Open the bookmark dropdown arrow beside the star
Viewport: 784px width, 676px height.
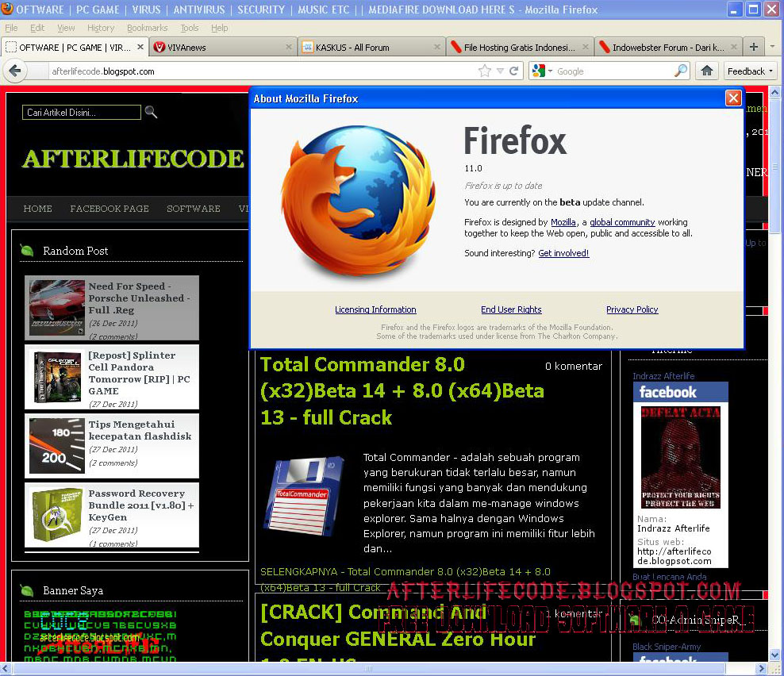point(499,71)
